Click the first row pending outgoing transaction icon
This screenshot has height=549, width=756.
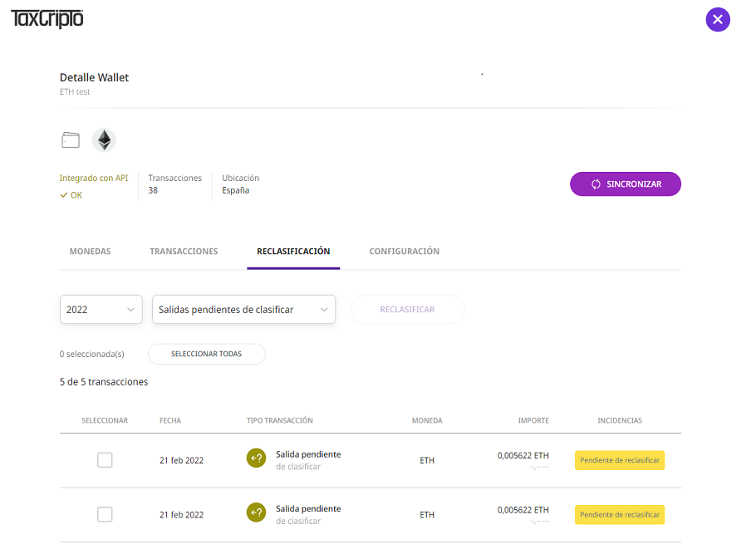point(257,458)
